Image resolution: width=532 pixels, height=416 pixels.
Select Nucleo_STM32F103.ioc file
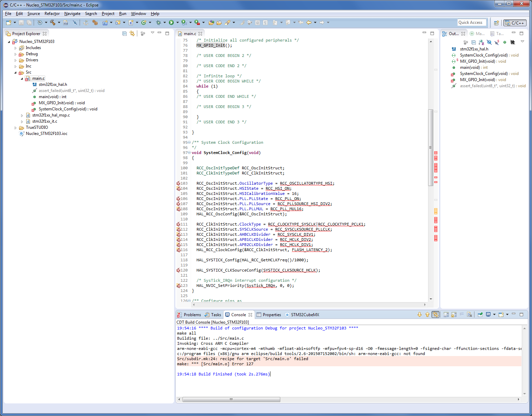click(x=46, y=134)
